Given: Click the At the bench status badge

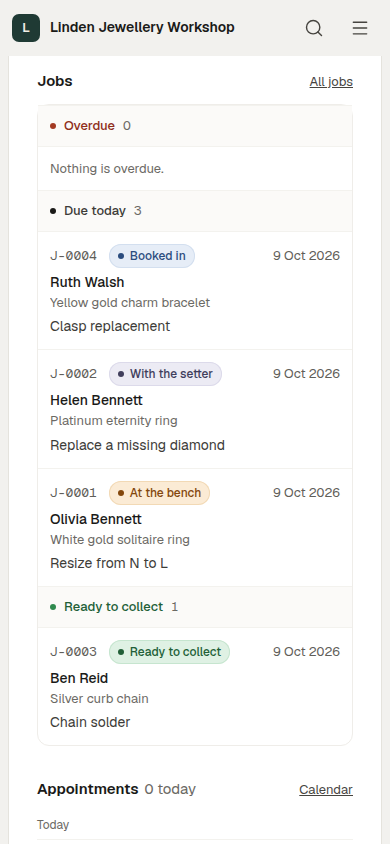Looking at the screenshot, I should click(x=159, y=493).
